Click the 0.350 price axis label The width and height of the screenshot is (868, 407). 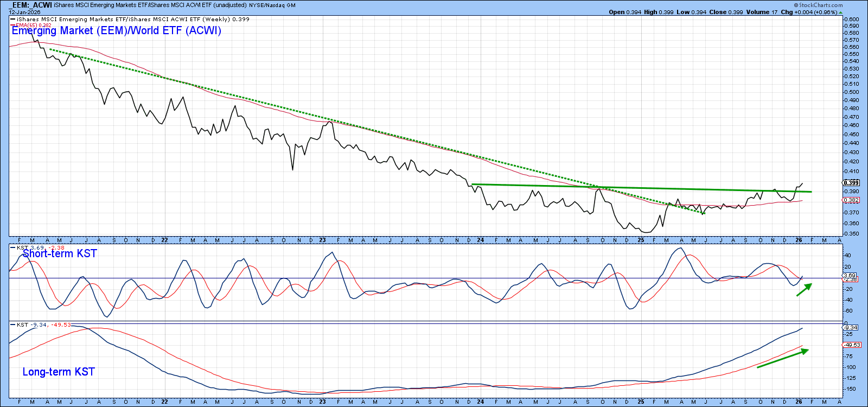[x=852, y=234]
